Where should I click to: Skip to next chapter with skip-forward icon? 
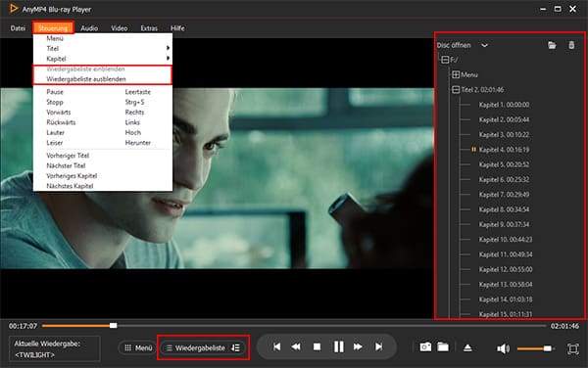pyautogui.click(x=378, y=347)
